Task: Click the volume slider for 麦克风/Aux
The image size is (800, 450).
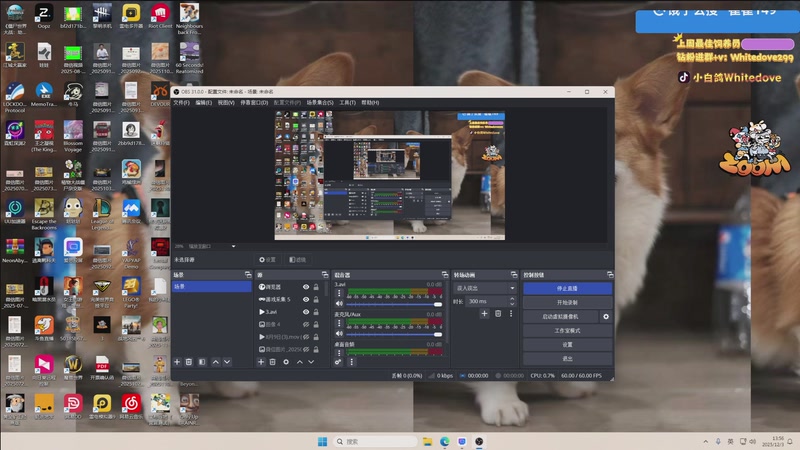Action: 394,334
